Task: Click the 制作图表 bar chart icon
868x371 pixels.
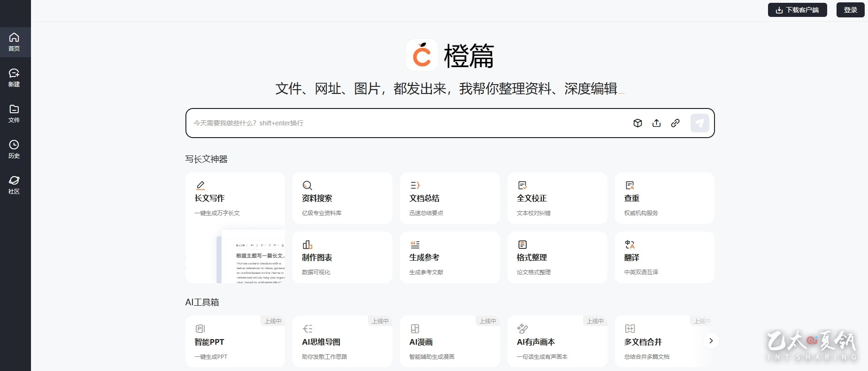Action: [307, 244]
